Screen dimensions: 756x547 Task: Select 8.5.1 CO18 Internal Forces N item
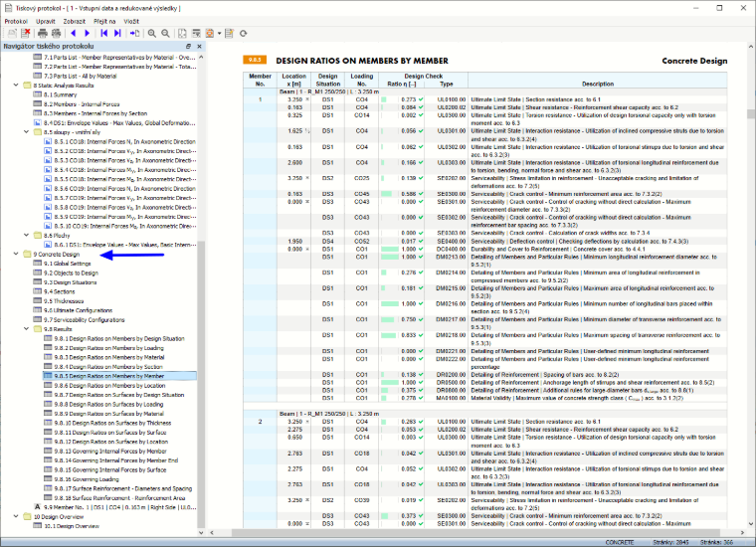[125, 141]
